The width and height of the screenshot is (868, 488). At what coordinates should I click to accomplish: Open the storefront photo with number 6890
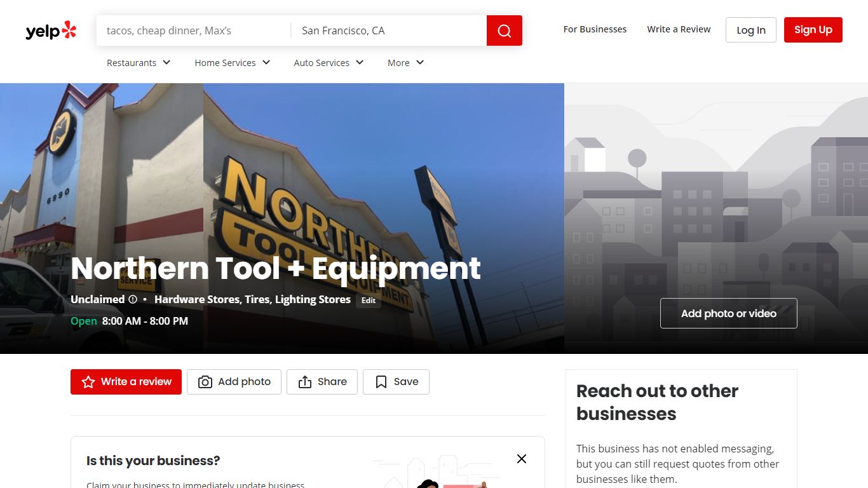point(102,218)
